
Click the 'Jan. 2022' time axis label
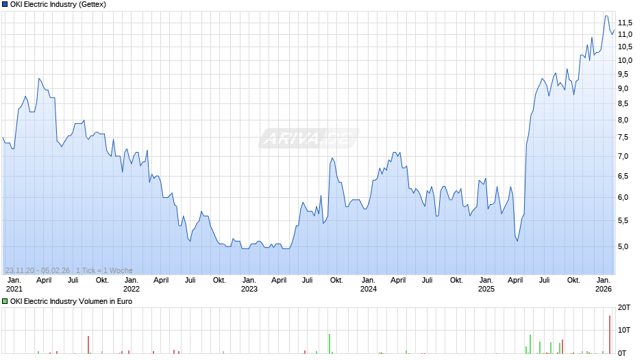coord(132,285)
